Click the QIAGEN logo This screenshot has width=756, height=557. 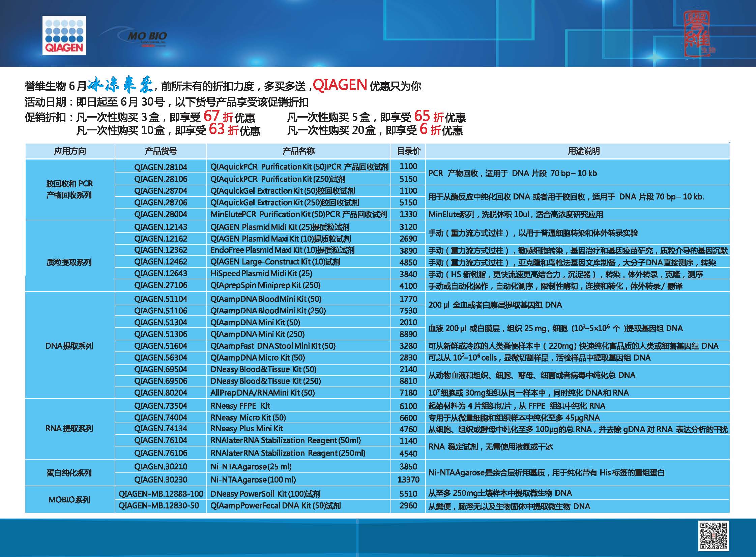point(64,35)
